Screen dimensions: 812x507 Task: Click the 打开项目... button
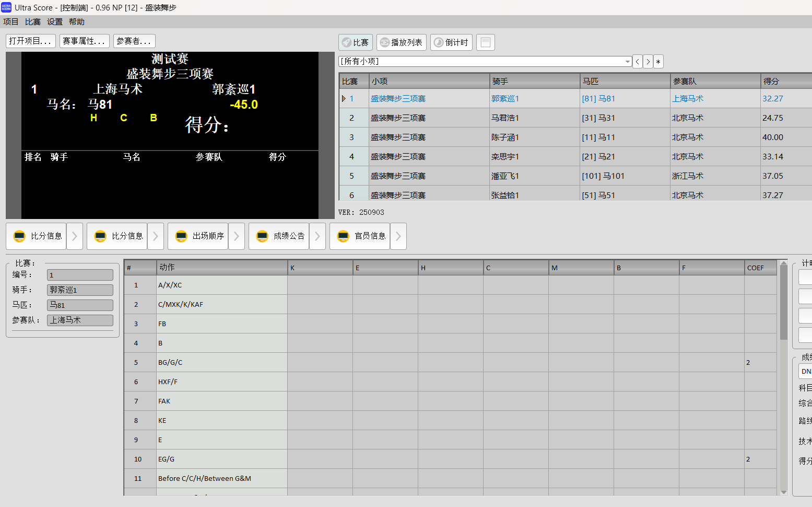coord(30,41)
